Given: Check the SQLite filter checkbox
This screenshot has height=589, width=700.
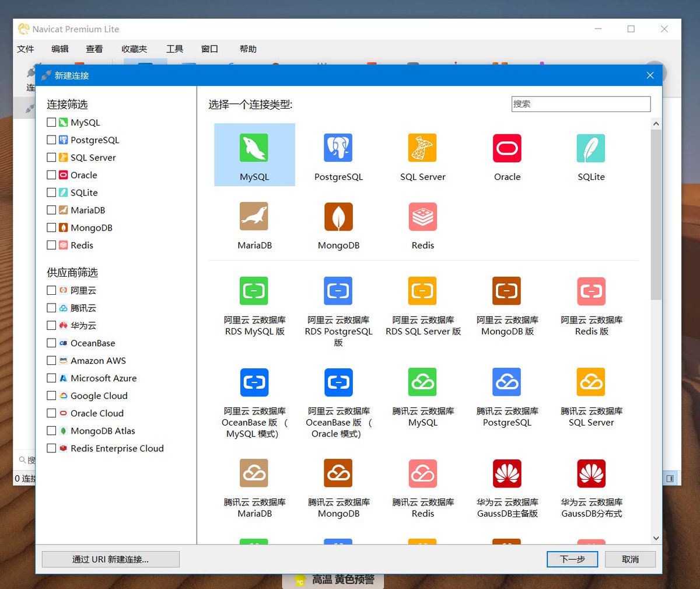Looking at the screenshot, I should point(51,193).
